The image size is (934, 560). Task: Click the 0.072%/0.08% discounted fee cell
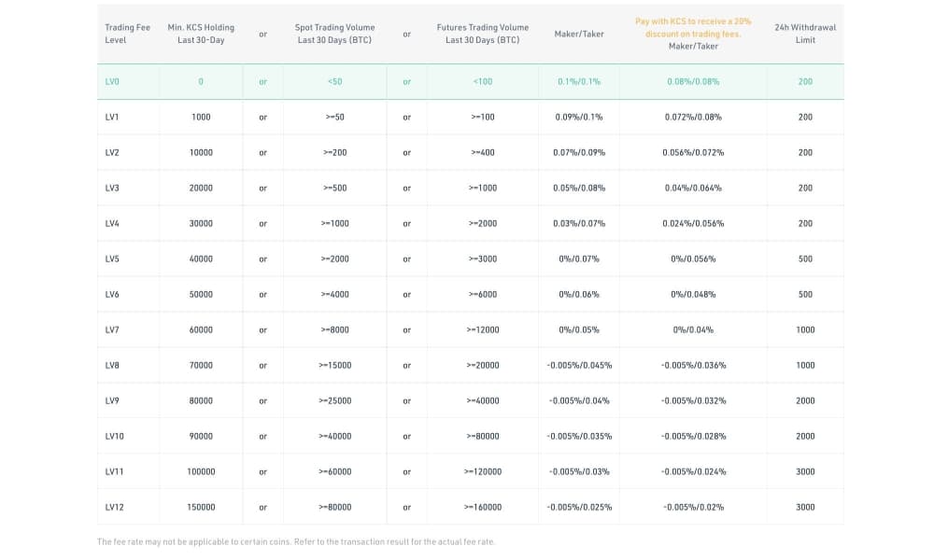click(x=693, y=118)
